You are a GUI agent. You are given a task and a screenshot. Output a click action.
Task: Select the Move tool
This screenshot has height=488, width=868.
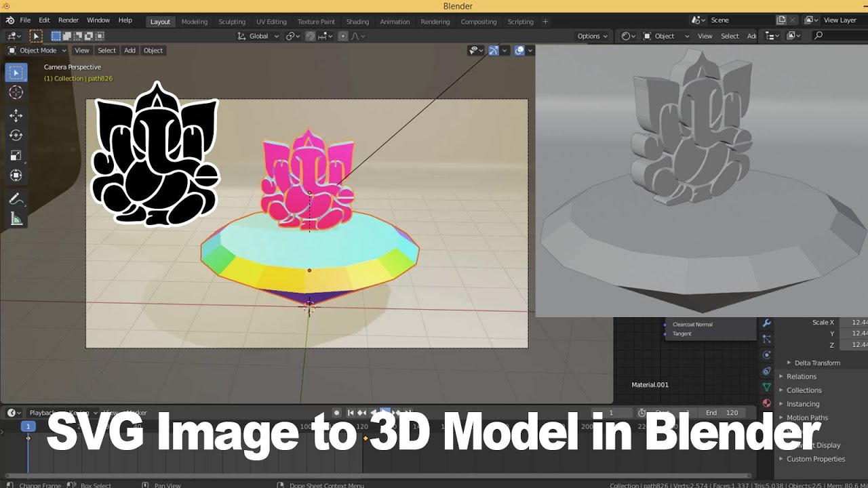pyautogui.click(x=16, y=116)
